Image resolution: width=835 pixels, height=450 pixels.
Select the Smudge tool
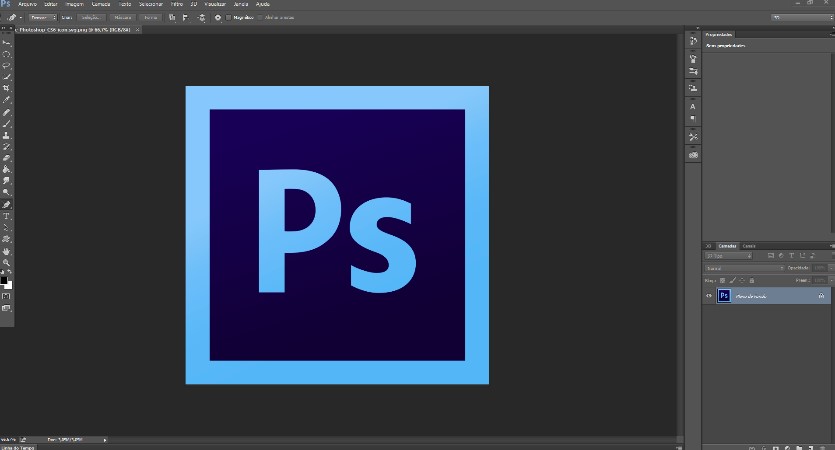tap(6, 181)
